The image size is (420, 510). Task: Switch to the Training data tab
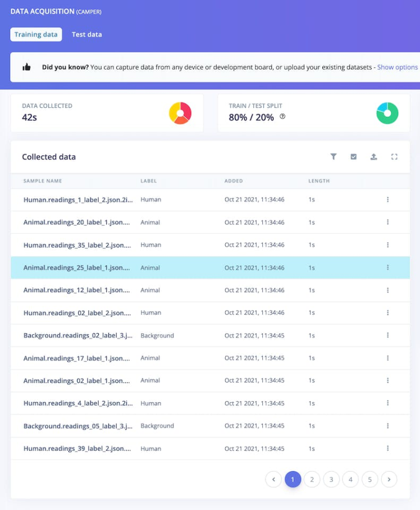[x=36, y=34]
